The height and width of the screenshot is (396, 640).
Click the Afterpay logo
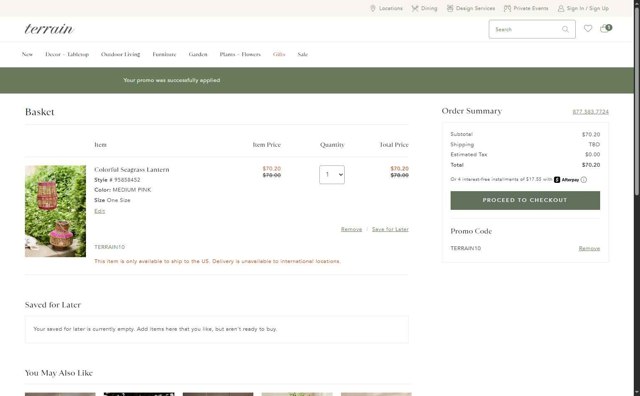pyautogui.click(x=567, y=180)
